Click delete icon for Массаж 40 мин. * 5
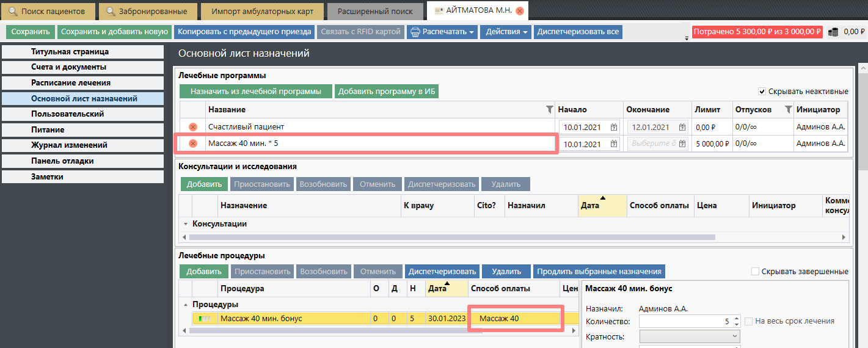The width and height of the screenshot is (868, 348). [192, 143]
